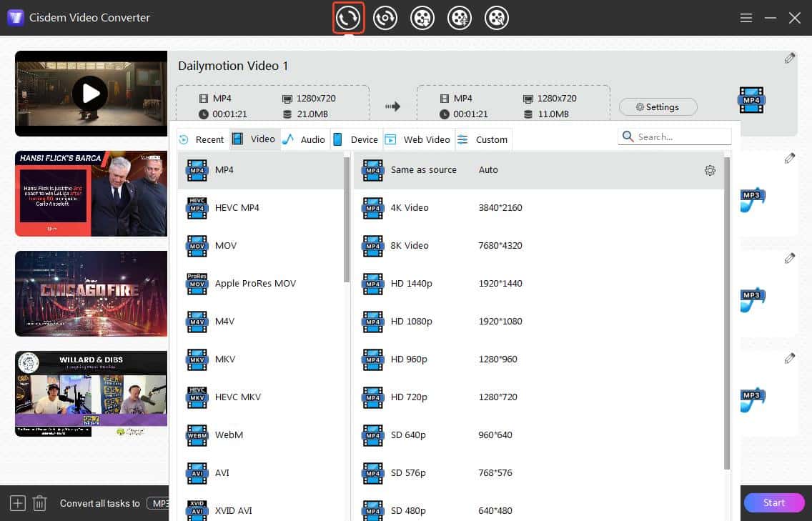Screen dimensions: 812x521
Task: Open the video Edit tool in the toolbar
Action: (x=497, y=18)
